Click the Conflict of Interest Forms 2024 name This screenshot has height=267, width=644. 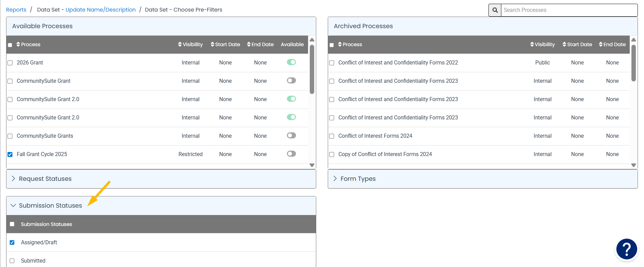375,136
